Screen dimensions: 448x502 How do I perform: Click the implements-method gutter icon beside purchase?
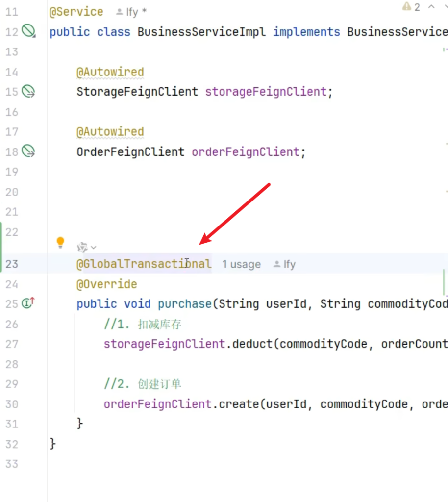click(x=28, y=303)
